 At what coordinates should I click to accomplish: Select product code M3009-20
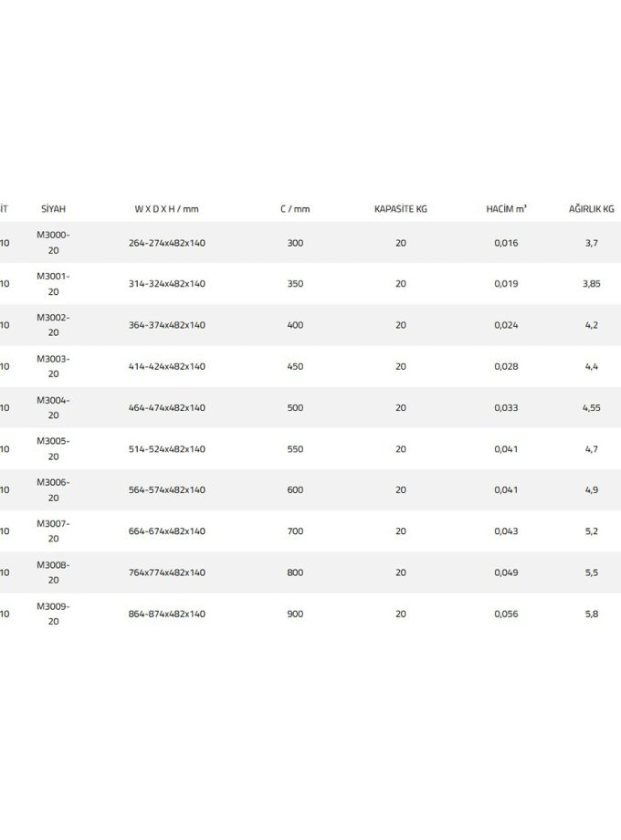coord(53,614)
